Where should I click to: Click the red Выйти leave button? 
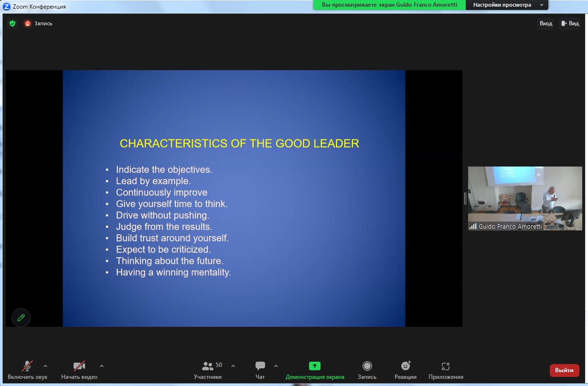564,370
